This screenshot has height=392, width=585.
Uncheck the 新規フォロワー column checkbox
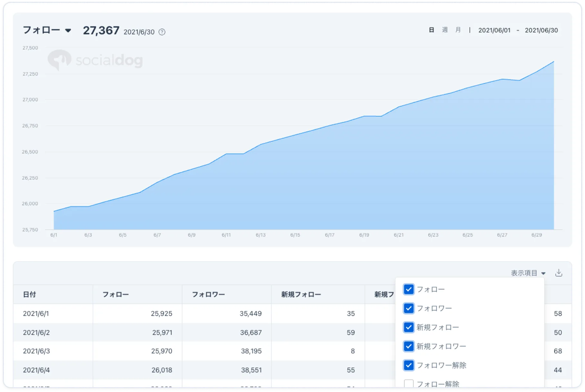(409, 346)
